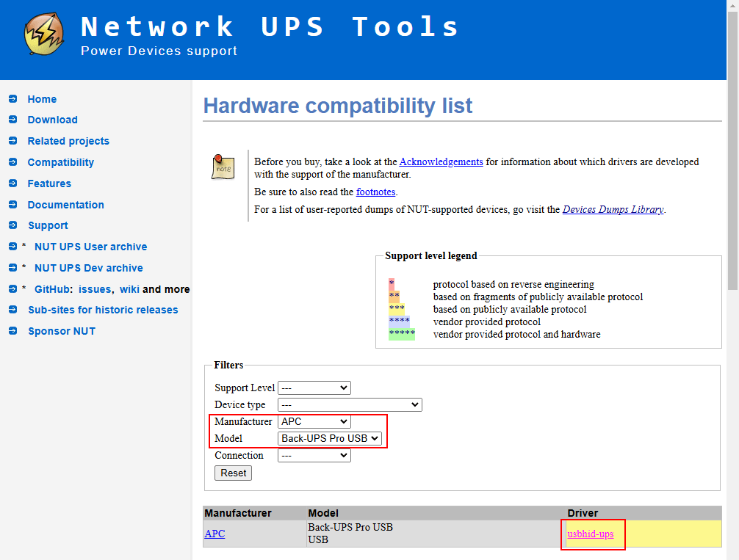The image size is (739, 560).
Task: Click the Back-UPS Pro USB model cell
Action: (436, 534)
